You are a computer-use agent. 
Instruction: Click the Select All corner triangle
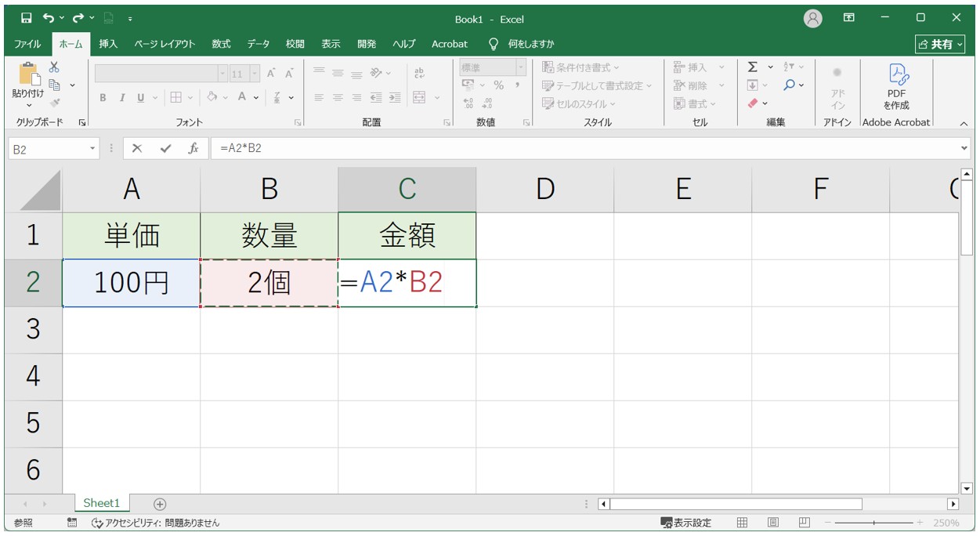(41, 190)
